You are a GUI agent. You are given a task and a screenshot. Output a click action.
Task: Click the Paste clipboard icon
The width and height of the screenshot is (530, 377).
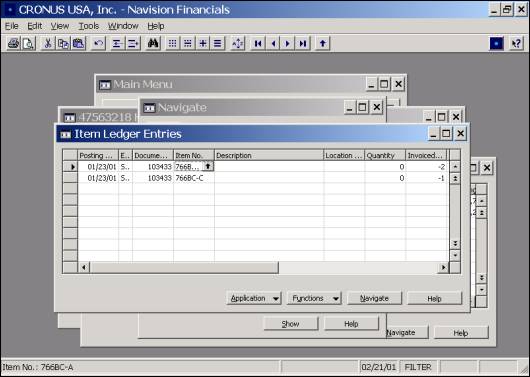click(78, 43)
